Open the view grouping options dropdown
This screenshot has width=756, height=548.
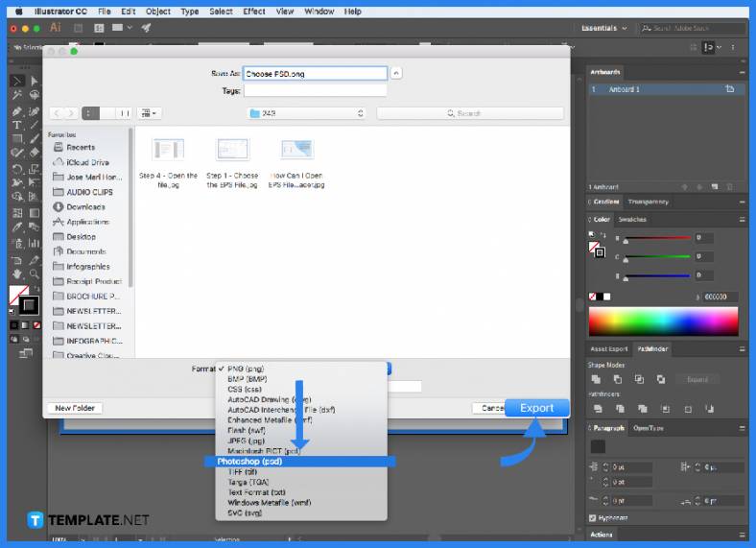(150, 113)
